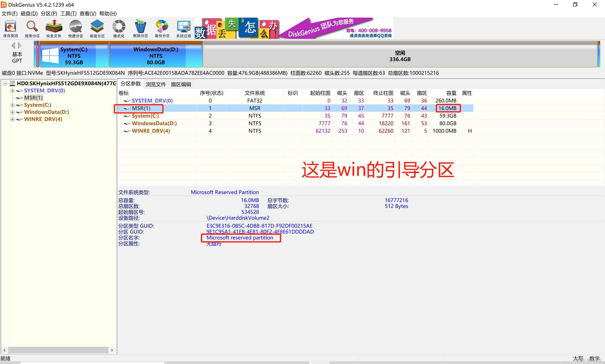Open the 帮助(H) menu
This screenshot has height=364, width=605.
tap(108, 13)
